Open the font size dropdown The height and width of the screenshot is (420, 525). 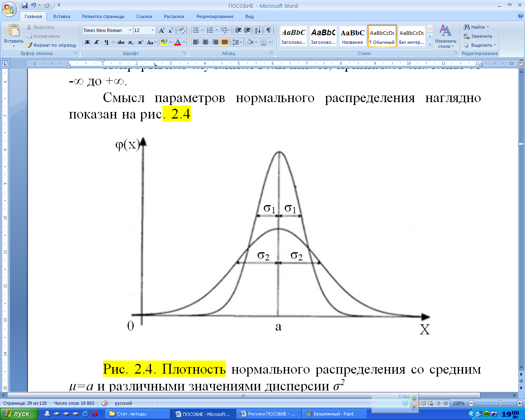[153, 30]
